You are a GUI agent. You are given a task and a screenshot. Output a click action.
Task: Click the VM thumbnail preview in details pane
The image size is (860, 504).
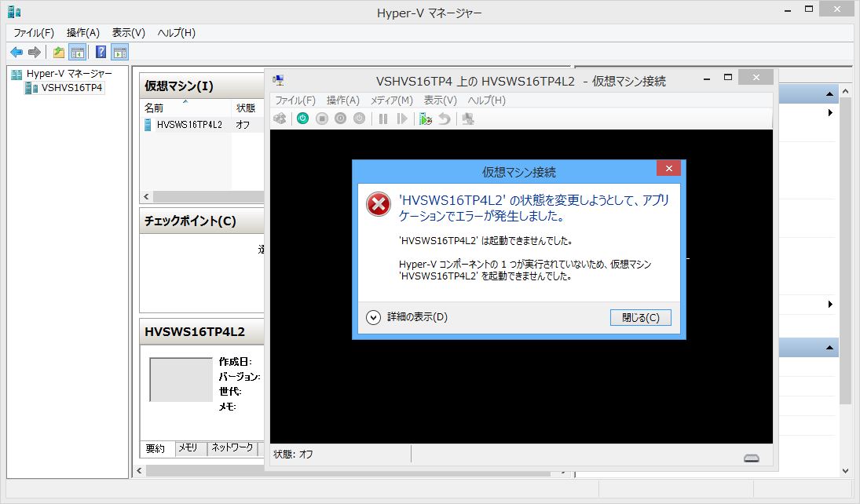point(181,379)
